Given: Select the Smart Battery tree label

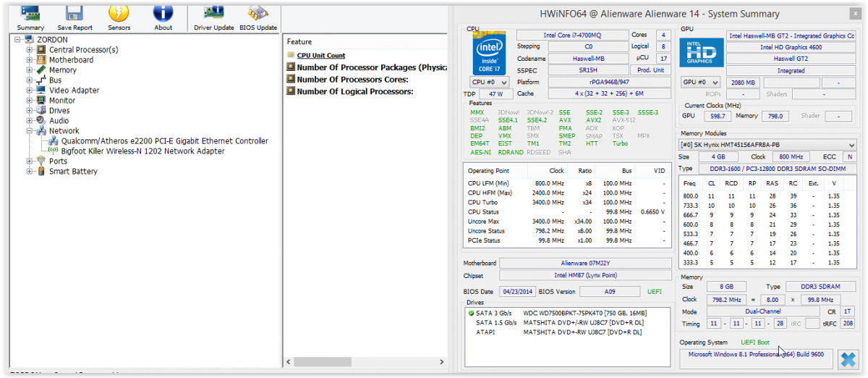Looking at the screenshot, I should 73,172.
